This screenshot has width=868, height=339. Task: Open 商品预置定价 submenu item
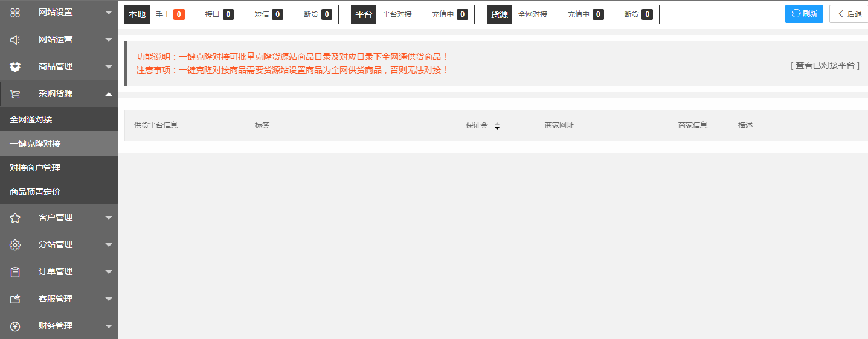[35, 192]
